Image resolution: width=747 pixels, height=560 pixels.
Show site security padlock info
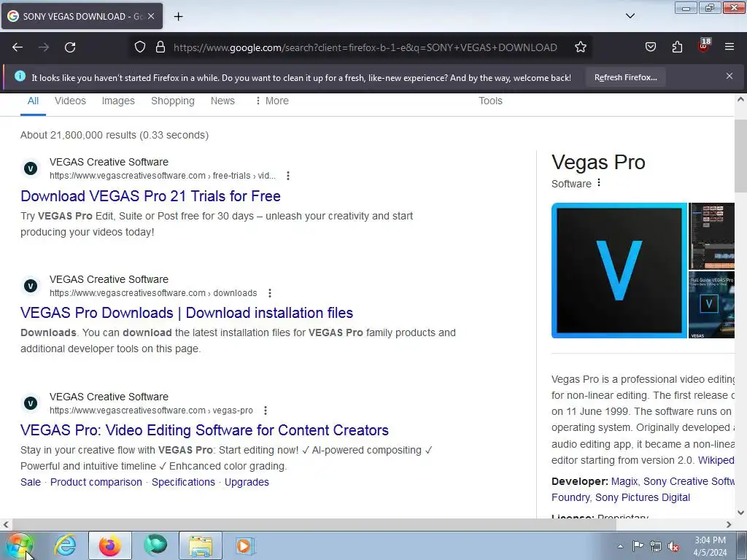click(160, 47)
